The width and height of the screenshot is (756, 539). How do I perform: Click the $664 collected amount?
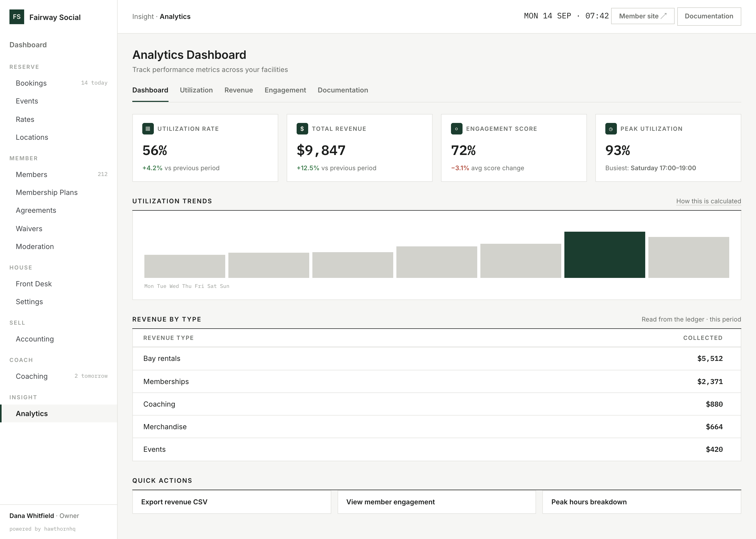click(x=714, y=427)
